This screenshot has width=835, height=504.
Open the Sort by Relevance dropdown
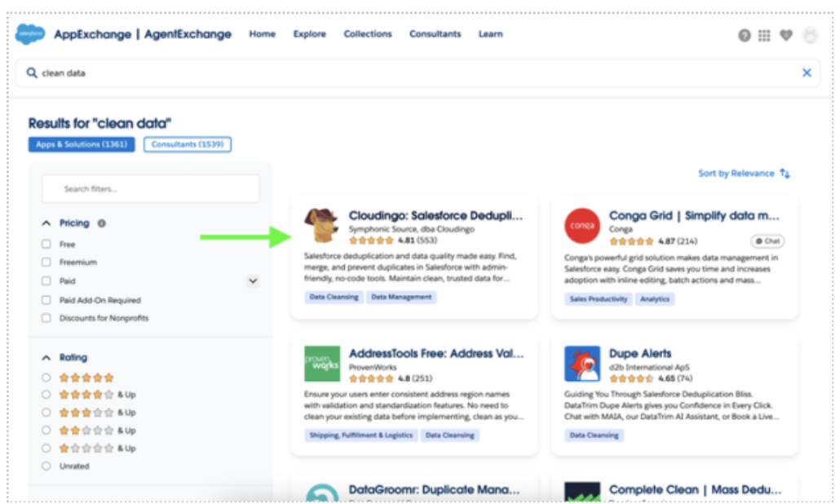pyautogui.click(x=744, y=173)
